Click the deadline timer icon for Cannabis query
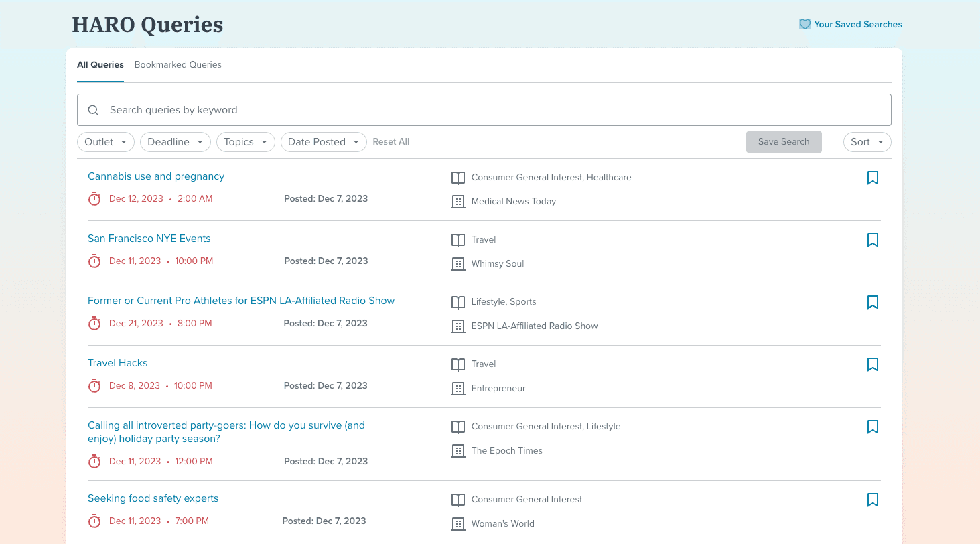The width and height of the screenshot is (980, 544). click(94, 199)
